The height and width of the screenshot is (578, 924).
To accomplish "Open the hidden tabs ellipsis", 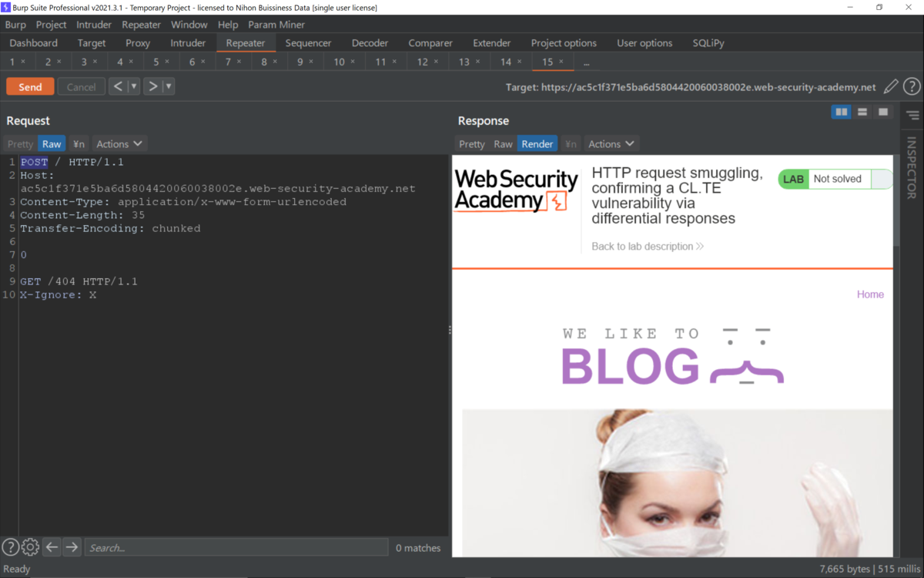I will [x=587, y=62].
